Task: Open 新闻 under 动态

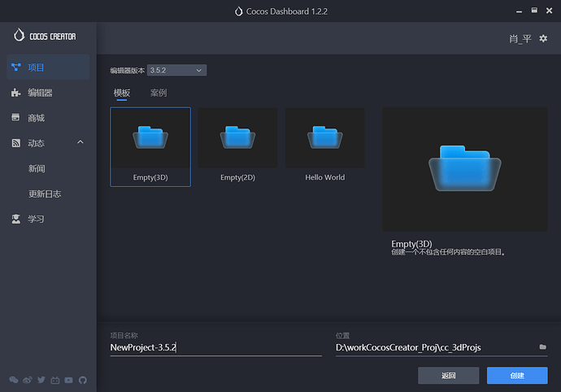Action: 37,168
